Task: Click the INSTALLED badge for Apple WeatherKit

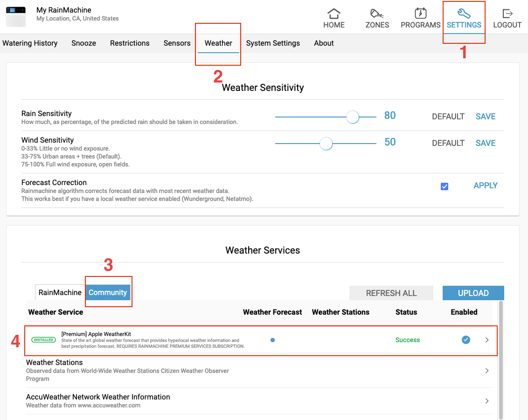Action: point(43,340)
